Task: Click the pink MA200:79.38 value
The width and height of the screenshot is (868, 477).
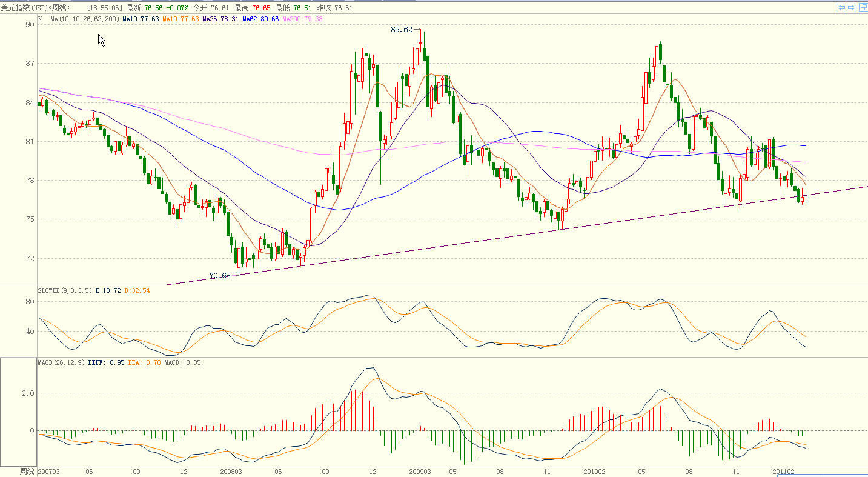Action: coord(302,19)
